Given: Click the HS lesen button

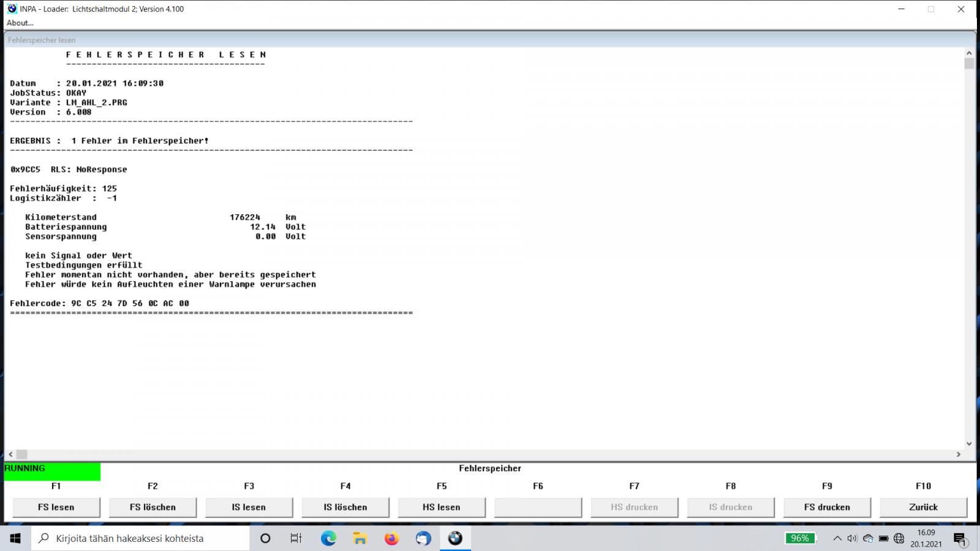Looking at the screenshot, I should pos(441,507).
